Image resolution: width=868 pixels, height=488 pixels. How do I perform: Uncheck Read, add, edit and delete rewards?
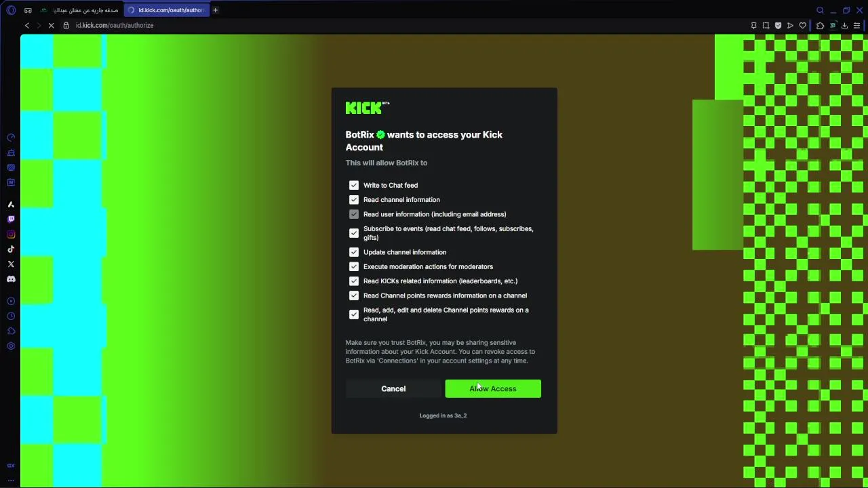(x=354, y=314)
